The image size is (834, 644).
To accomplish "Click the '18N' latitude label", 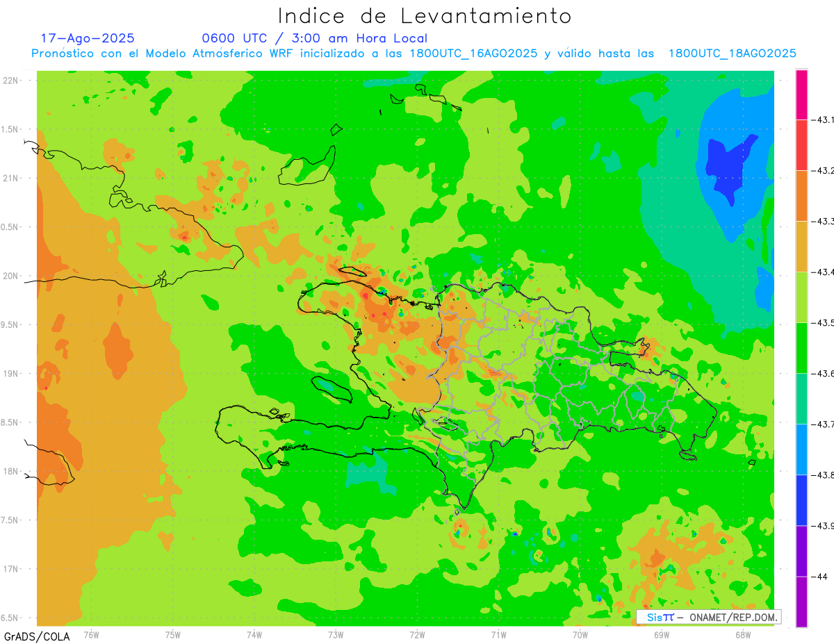I will [10, 471].
